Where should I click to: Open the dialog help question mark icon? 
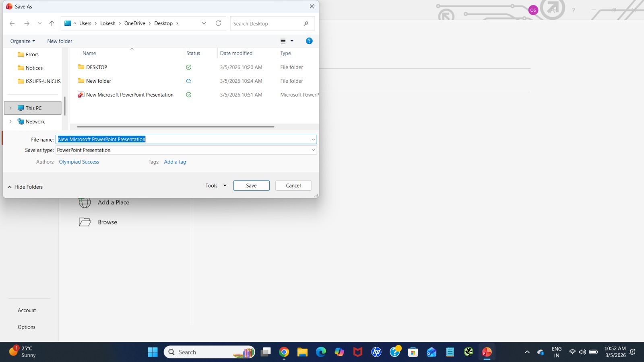pyautogui.click(x=309, y=41)
